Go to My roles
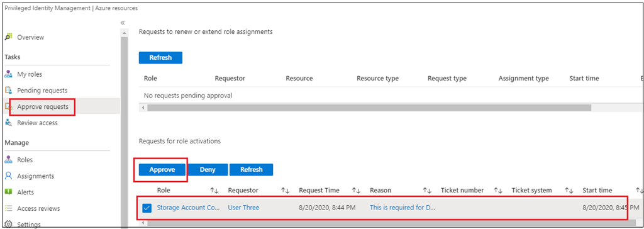 coord(30,74)
